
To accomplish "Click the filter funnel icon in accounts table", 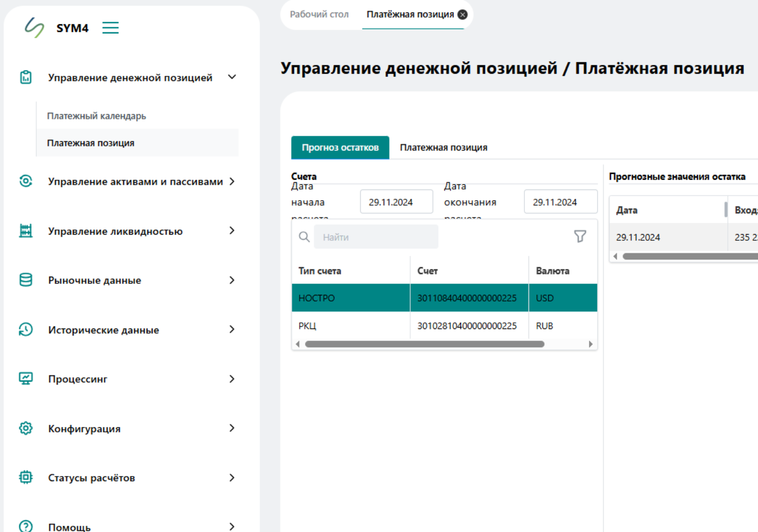I will point(580,237).
